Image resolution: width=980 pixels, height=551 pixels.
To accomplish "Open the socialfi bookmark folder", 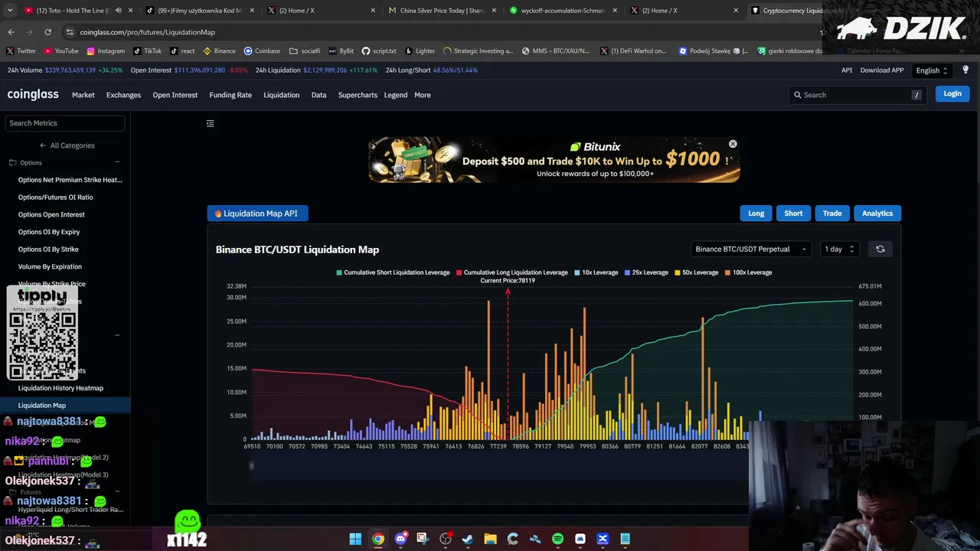I will pyautogui.click(x=305, y=51).
